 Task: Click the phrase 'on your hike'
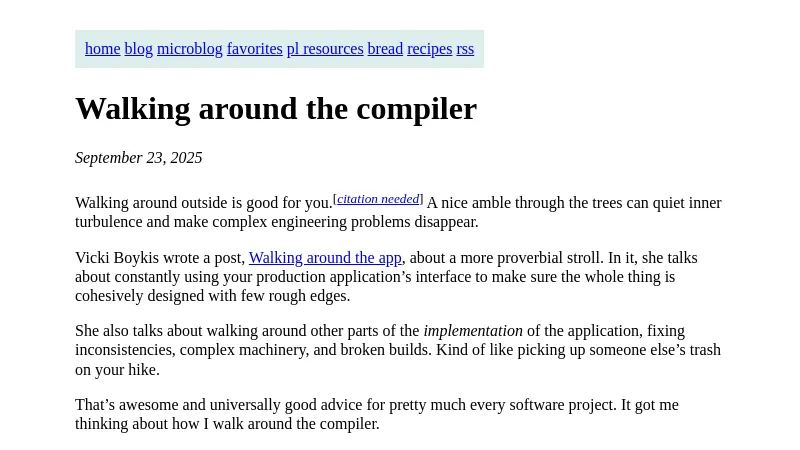(117, 370)
